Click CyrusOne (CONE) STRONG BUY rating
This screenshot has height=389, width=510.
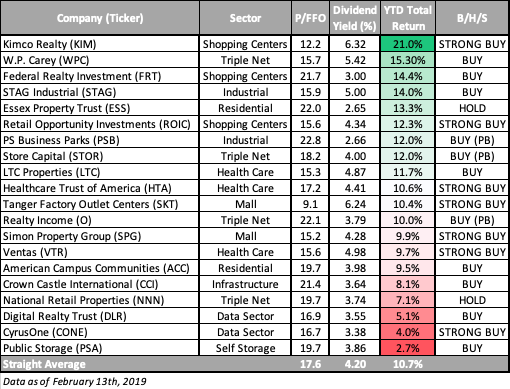472,332
